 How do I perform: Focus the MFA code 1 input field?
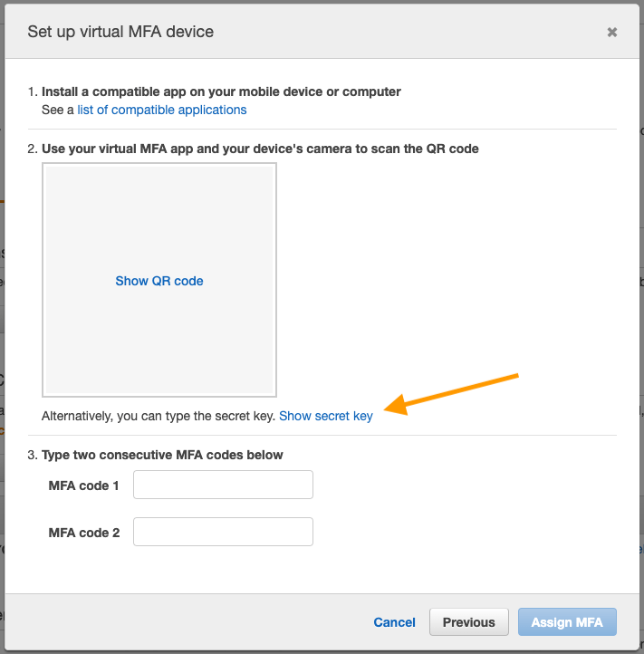coord(223,485)
